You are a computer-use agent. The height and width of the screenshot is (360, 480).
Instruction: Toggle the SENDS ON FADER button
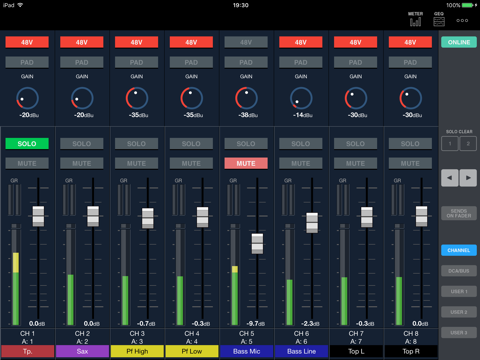tap(459, 213)
